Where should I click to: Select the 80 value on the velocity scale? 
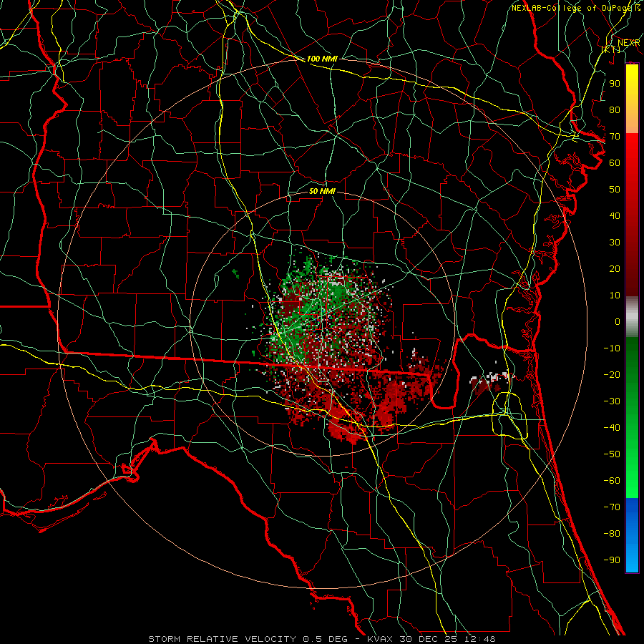tap(615, 109)
